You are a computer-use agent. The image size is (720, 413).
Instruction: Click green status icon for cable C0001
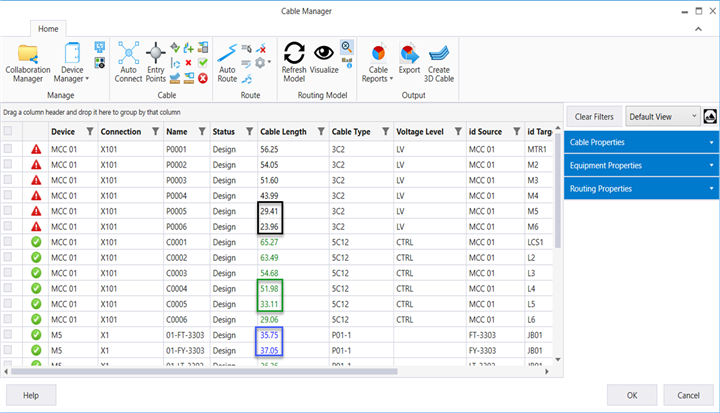click(x=36, y=242)
